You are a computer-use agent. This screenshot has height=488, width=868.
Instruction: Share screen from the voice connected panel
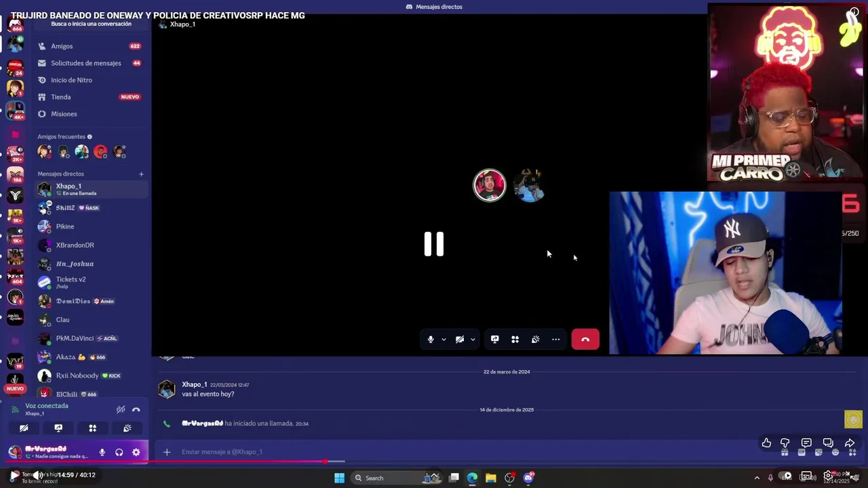point(58,428)
